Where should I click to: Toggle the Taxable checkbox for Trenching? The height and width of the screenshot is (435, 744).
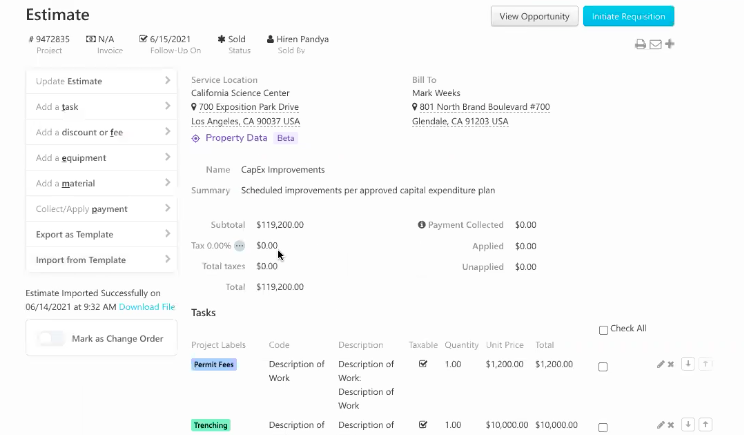point(423,425)
